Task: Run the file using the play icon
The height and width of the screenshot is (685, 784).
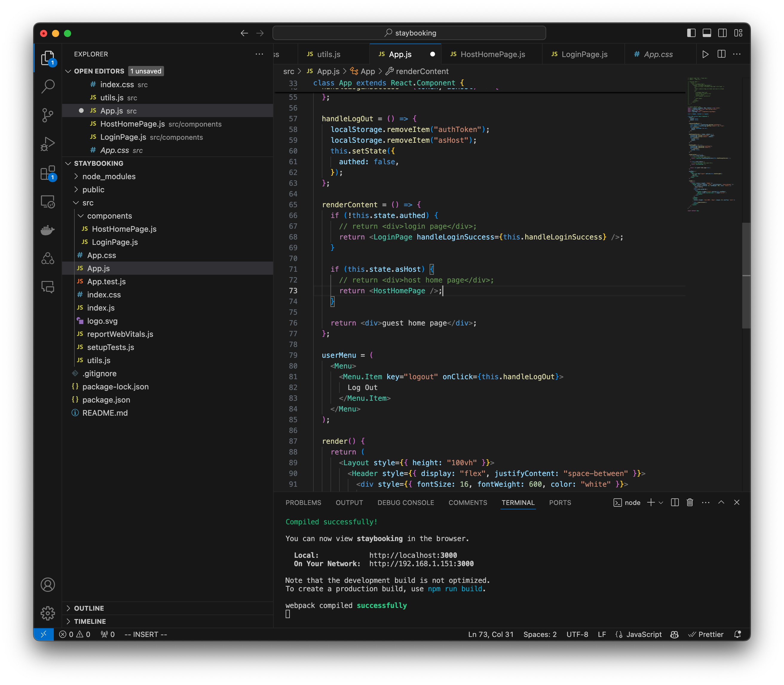Action: click(x=705, y=54)
